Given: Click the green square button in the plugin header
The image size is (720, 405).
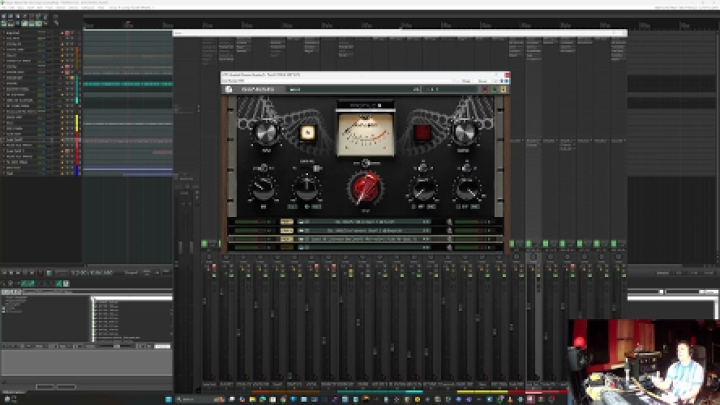Looking at the screenshot, I should point(494,89).
